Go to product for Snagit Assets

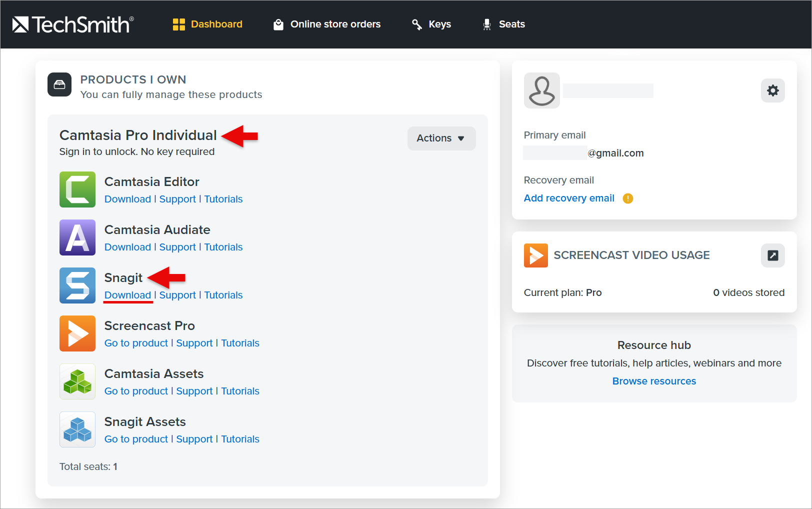pyautogui.click(x=136, y=439)
